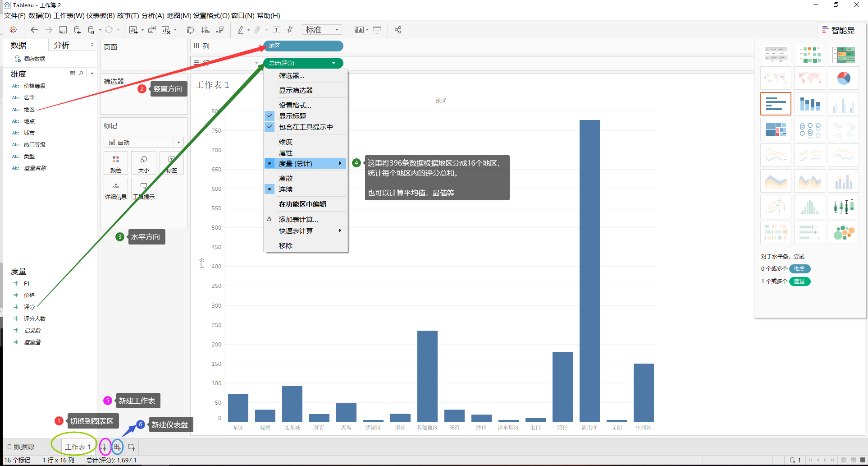Viewport: 868px width, 466px height.
Task: Open the 工作表(W) menu
Action: (69, 16)
